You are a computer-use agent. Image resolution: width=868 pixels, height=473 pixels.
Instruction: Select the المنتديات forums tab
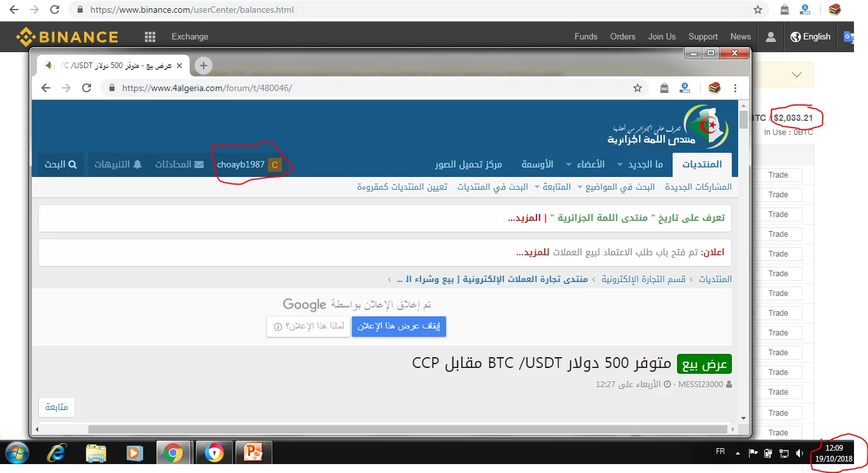click(702, 164)
